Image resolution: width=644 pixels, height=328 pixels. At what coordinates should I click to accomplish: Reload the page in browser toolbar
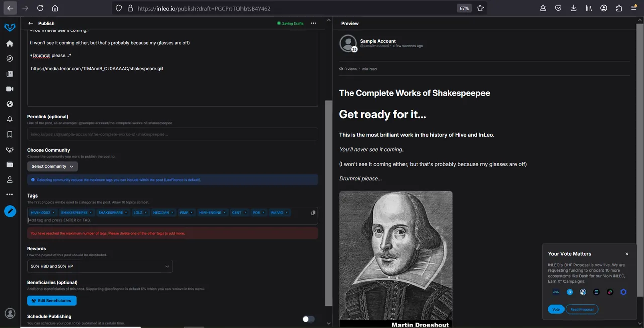pos(40,8)
